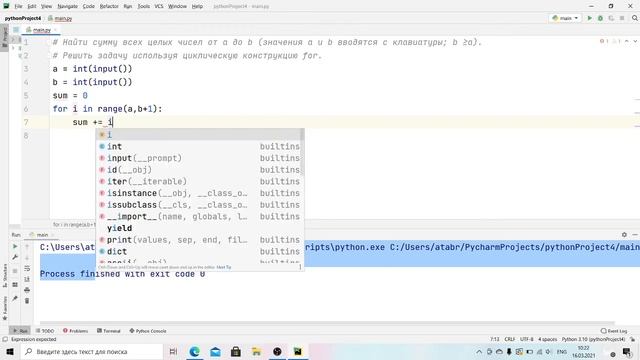Click Windows Start button
This screenshot has width=640, height=360.
(10, 351)
